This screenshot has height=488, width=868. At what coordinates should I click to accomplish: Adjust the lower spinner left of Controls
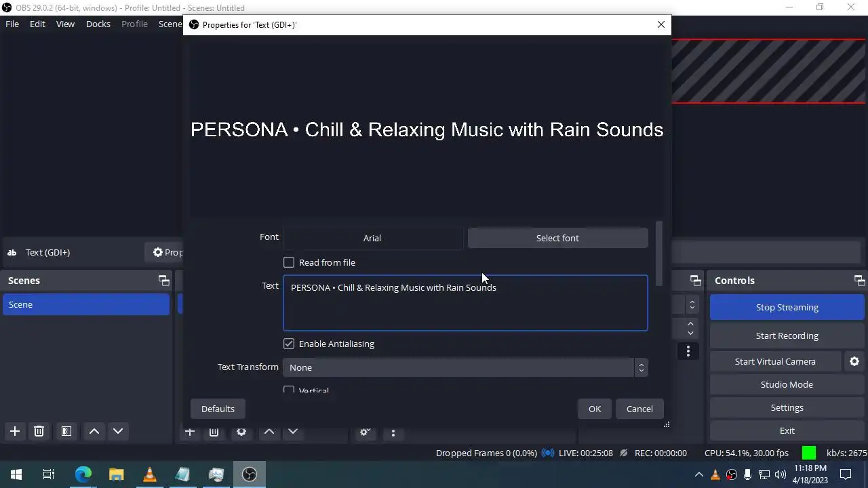point(690,329)
